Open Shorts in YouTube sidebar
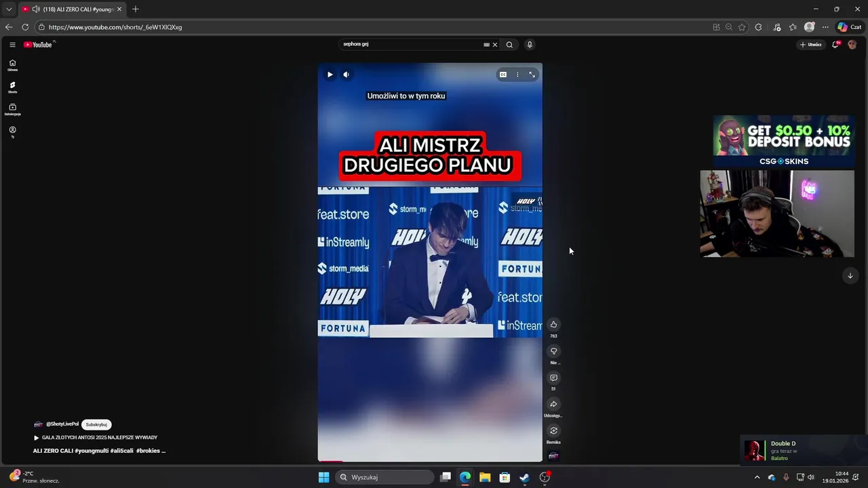The width and height of the screenshot is (868, 488). click(x=12, y=87)
